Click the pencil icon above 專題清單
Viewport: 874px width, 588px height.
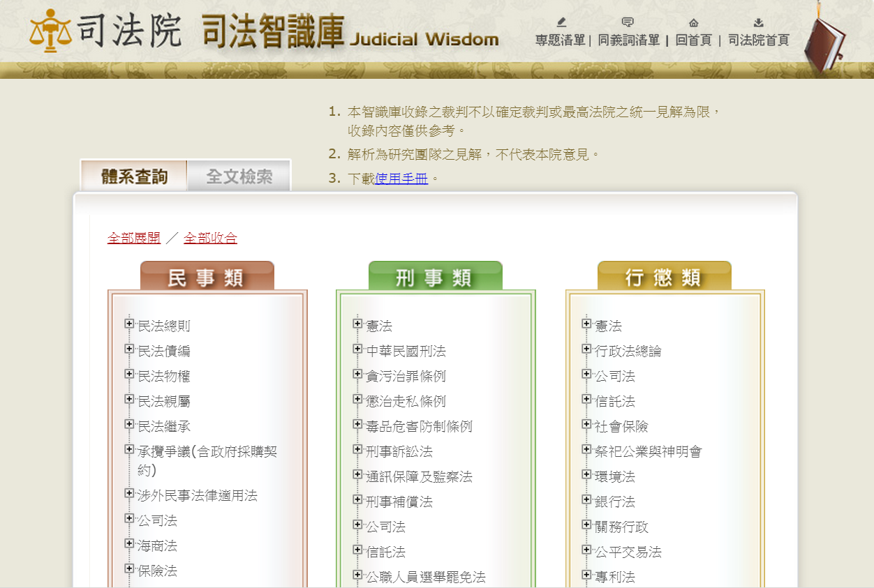pos(561,22)
